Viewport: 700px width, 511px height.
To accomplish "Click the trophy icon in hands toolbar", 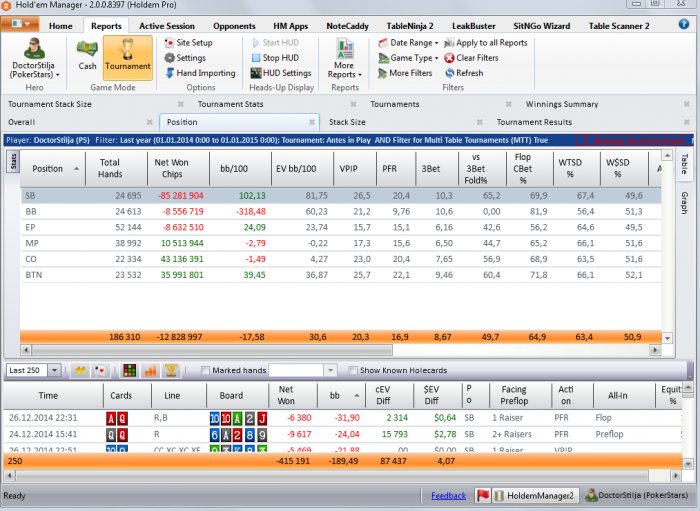I will 172,371.
